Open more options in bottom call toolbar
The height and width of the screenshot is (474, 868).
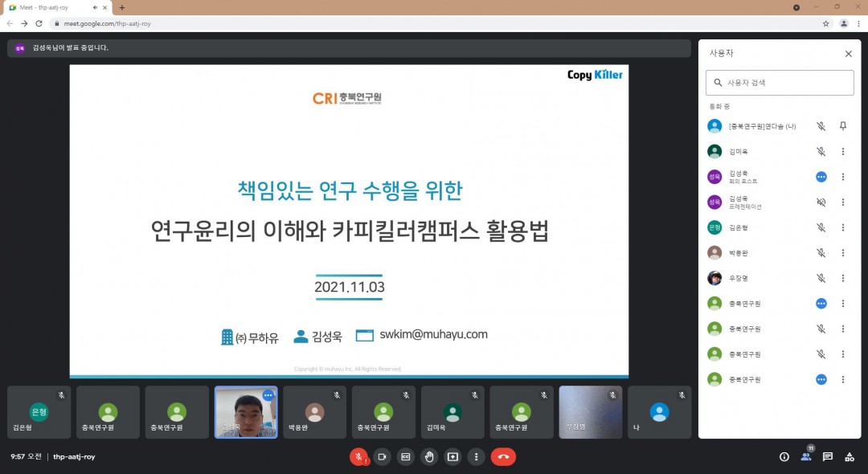click(x=477, y=456)
